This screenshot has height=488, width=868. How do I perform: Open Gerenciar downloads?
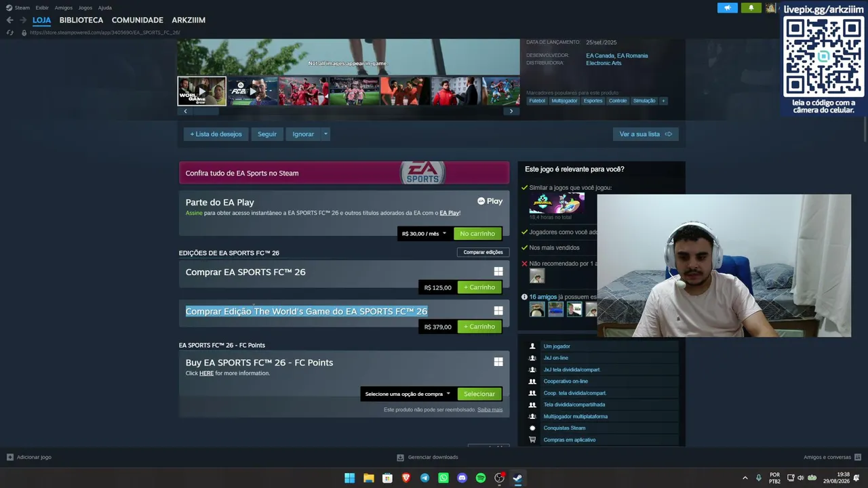(427, 457)
